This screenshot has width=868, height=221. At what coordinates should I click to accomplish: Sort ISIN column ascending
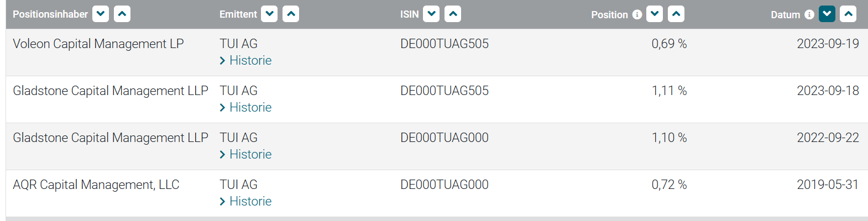coord(453,14)
